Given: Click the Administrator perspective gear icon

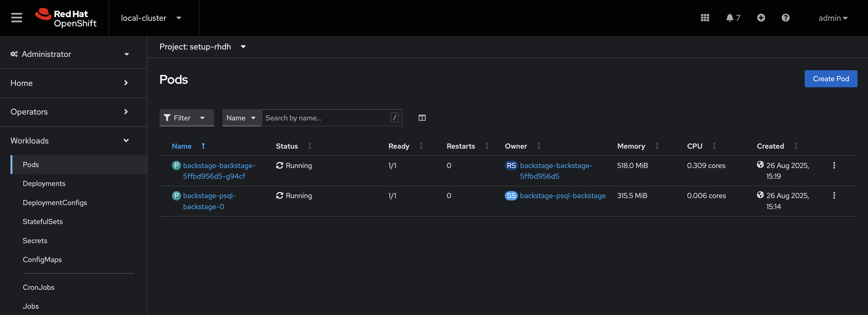Looking at the screenshot, I should 14,54.
